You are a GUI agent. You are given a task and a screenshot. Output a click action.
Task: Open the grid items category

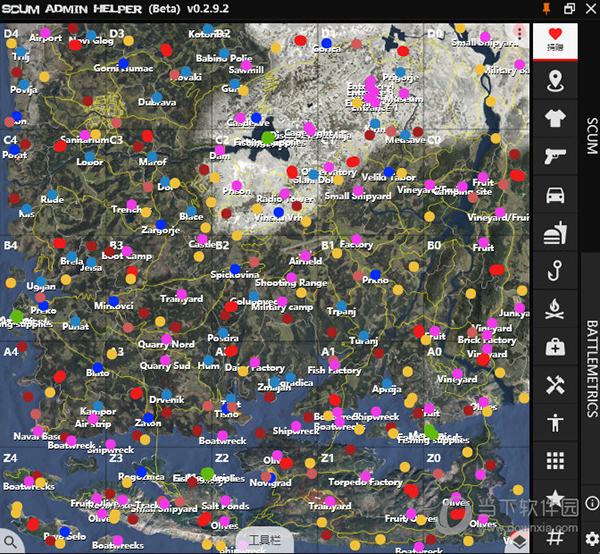[555, 460]
